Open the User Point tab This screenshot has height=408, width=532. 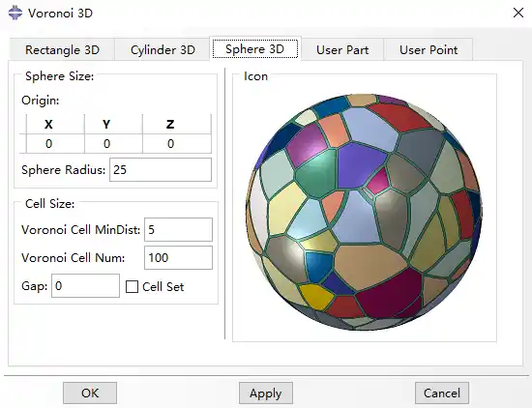[x=429, y=50]
